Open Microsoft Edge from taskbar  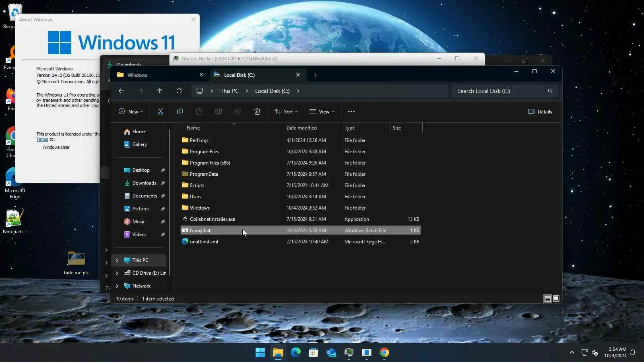point(296,353)
